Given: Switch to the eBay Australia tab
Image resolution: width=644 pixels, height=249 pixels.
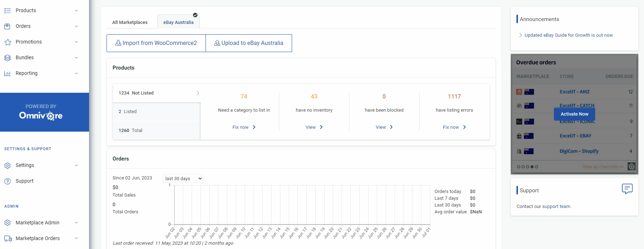Looking at the screenshot, I should click(x=178, y=22).
